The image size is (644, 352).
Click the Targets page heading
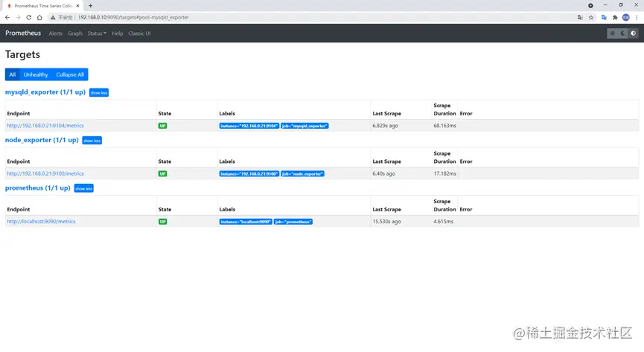(x=22, y=54)
